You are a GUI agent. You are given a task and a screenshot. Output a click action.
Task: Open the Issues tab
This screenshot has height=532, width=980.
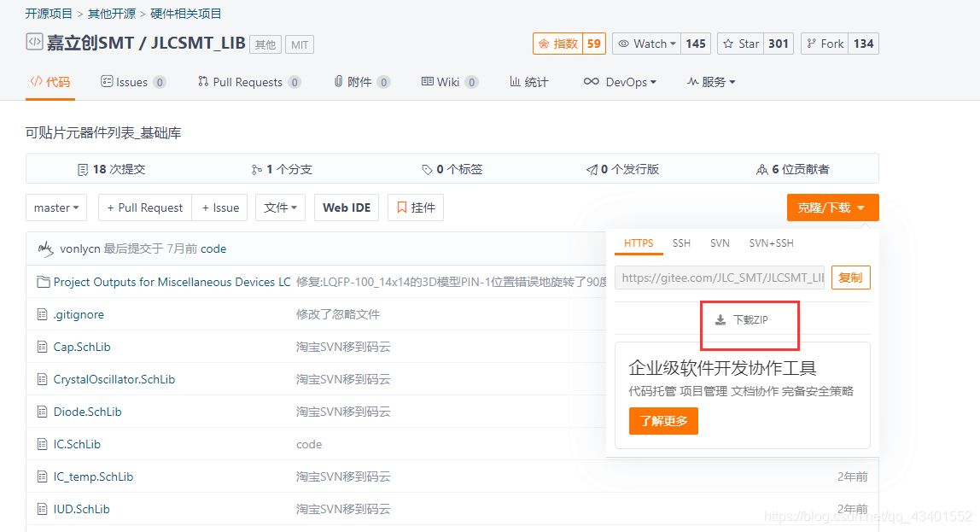[133, 82]
